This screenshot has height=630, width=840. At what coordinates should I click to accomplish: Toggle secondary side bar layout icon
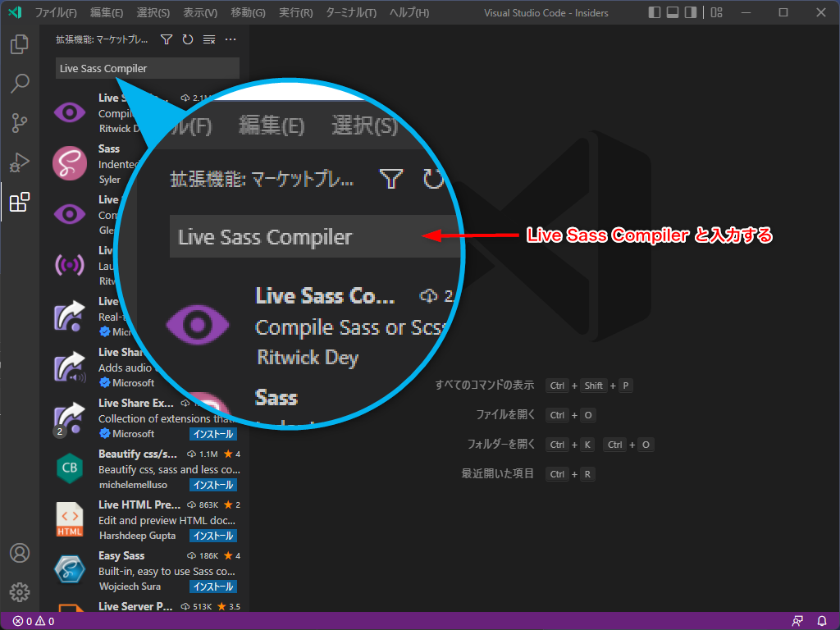click(x=691, y=12)
